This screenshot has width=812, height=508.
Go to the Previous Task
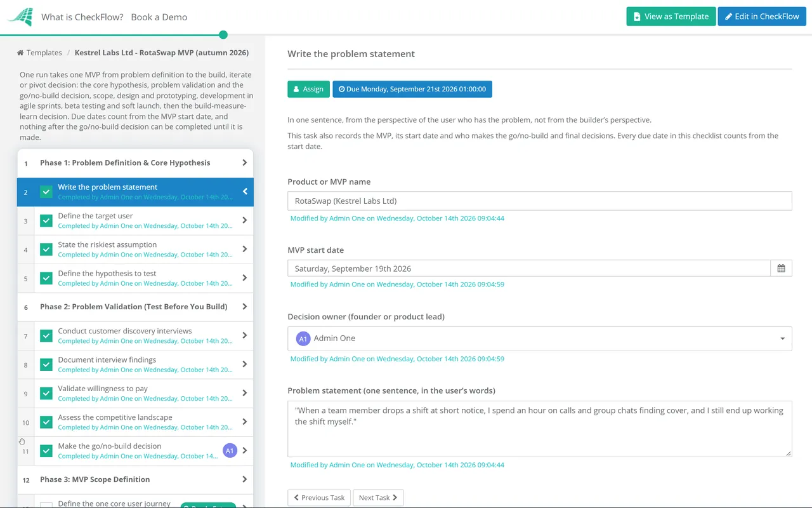tap(319, 498)
